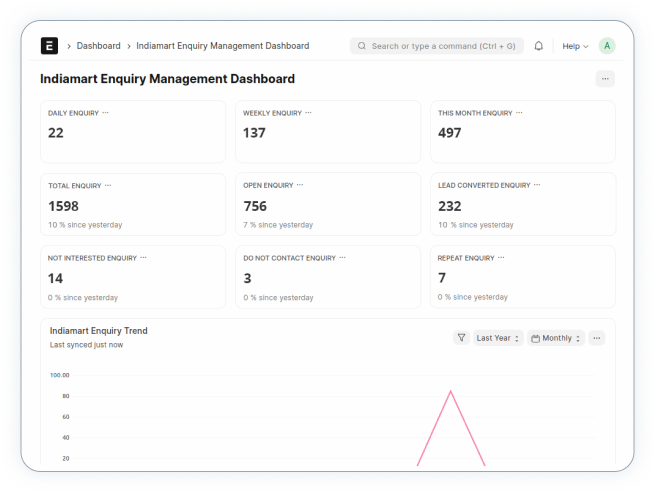Image resolution: width=655 pixels, height=492 pixels.
Task: Click '7 % since yesterday' under Open Enquiry
Action: tap(278, 225)
